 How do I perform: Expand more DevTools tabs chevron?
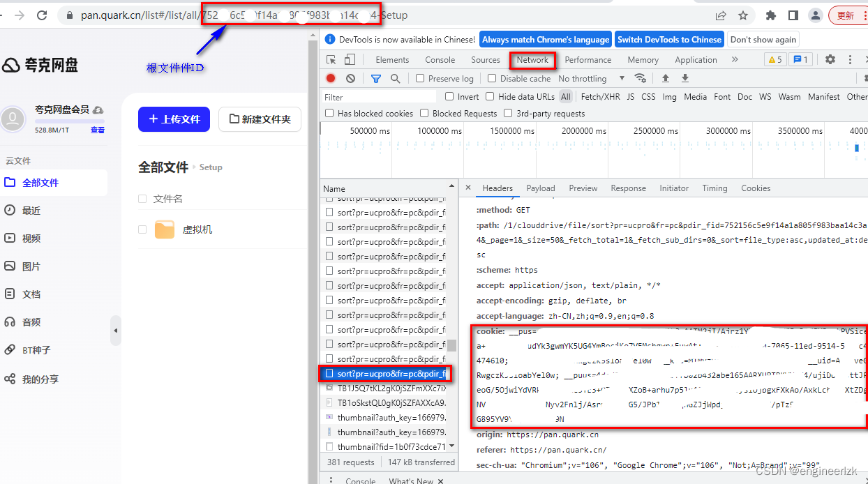[x=735, y=60]
